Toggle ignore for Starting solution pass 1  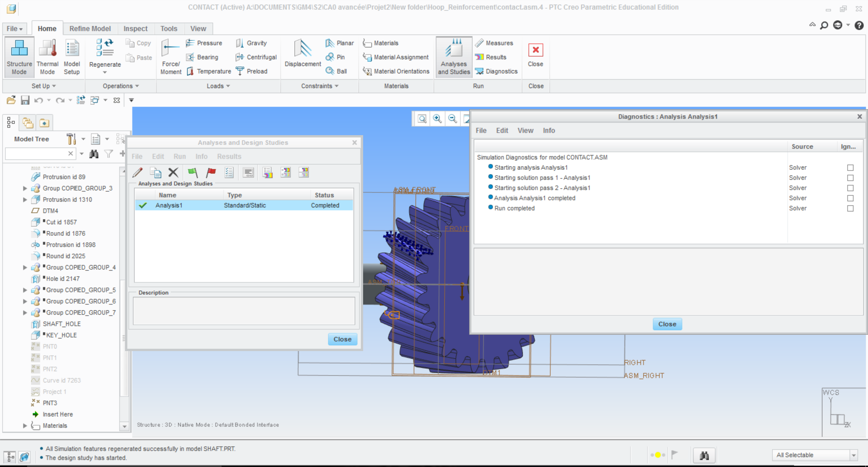coord(850,178)
